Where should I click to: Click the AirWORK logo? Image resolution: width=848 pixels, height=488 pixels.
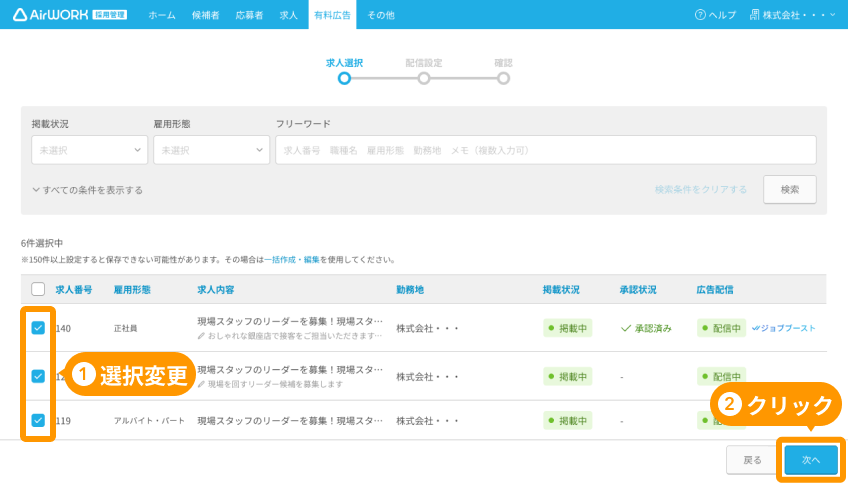70,15
